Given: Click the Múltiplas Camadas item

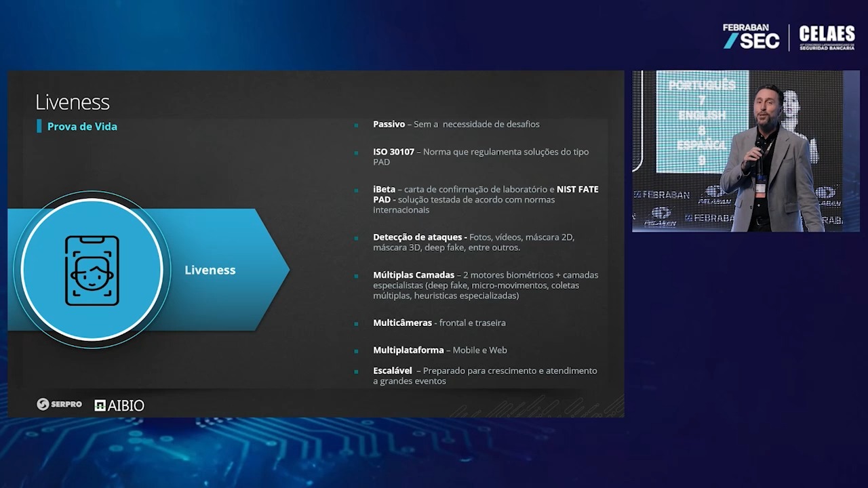Looking at the screenshot, I should (x=486, y=285).
